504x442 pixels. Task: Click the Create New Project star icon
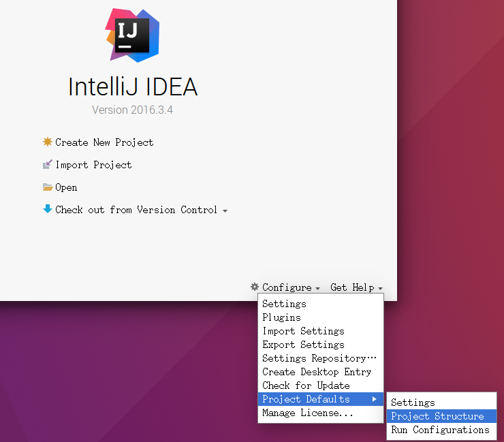point(47,142)
